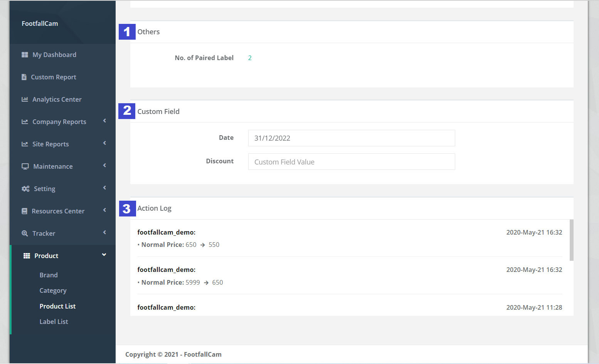Image resolution: width=599 pixels, height=364 pixels.
Task: Click the Date custom field input
Action: click(351, 138)
